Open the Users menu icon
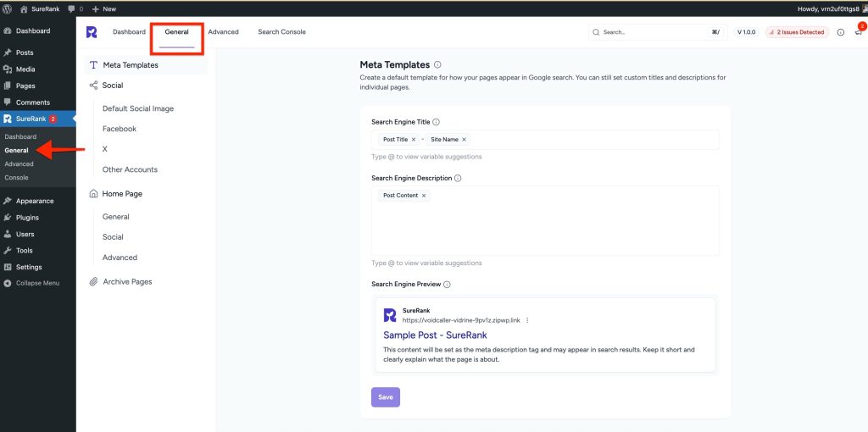The height and width of the screenshot is (432, 868). pyautogui.click(x=7, y=234)
